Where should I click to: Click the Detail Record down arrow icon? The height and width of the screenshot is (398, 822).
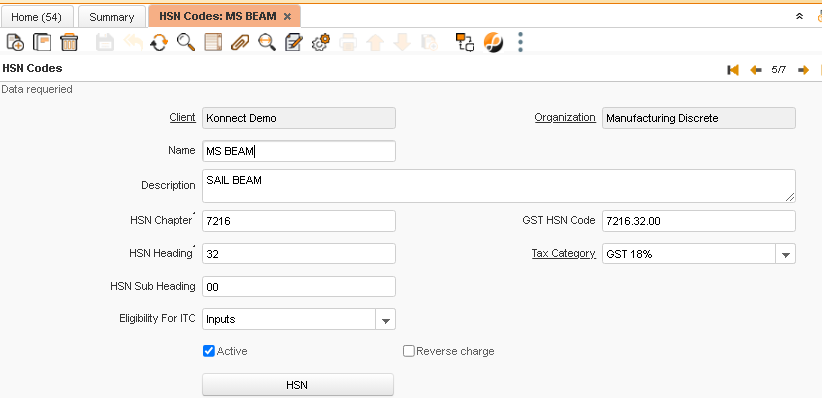[x=402, y=42]
